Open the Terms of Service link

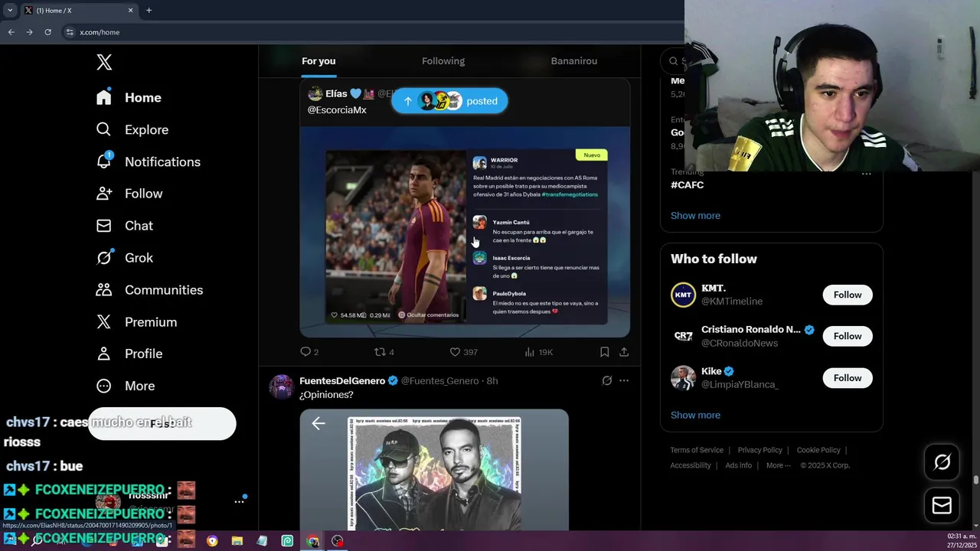[697, 450]
